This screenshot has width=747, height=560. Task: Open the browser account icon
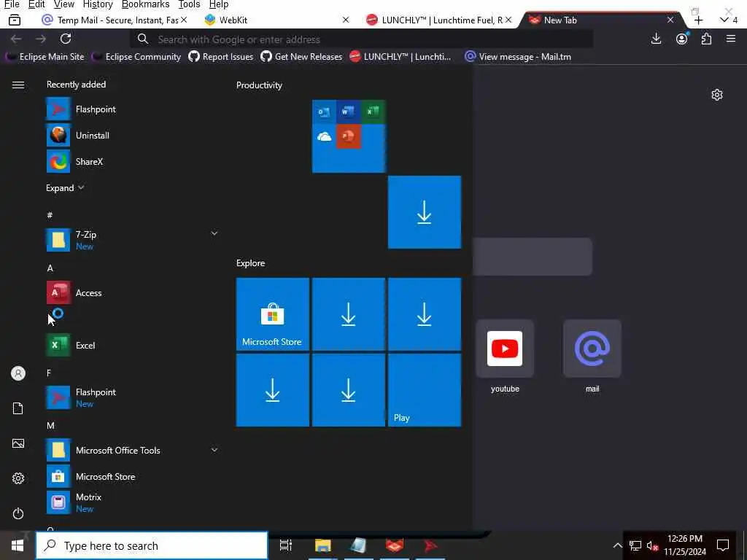682,39
